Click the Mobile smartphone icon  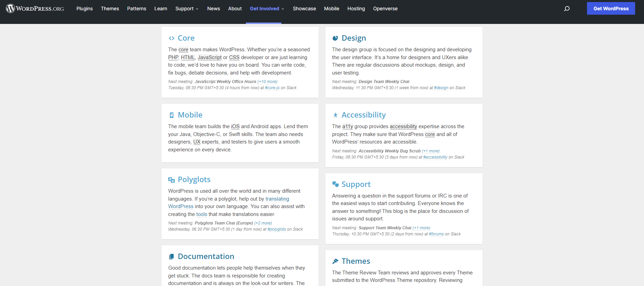click(171, 115)
